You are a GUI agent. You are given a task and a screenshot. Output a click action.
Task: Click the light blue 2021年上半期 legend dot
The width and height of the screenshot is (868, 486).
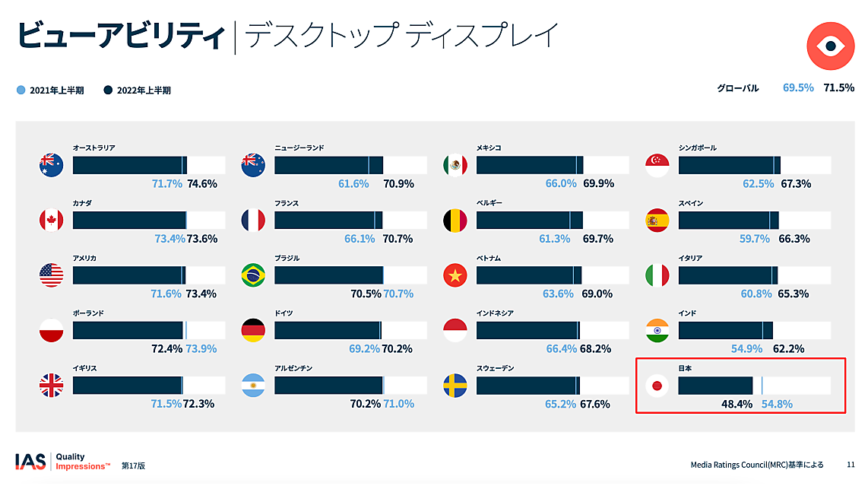[21, 90]
